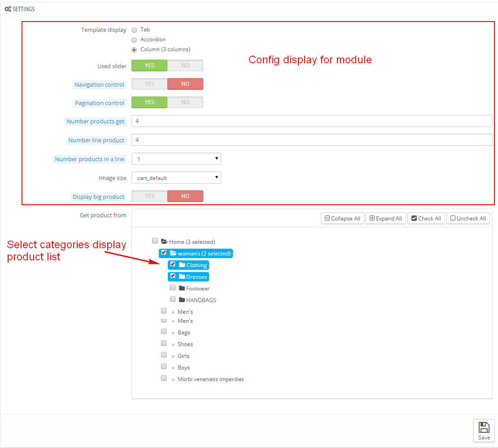Click the Save floppy disk icon
The height and width of the screenshot is (448, 498).
point(484,427)
